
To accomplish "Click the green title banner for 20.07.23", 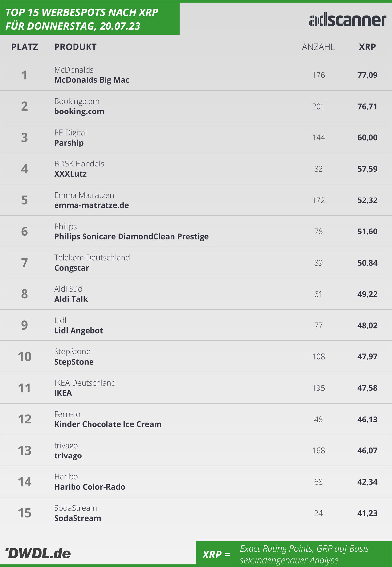I will (90, 19).
